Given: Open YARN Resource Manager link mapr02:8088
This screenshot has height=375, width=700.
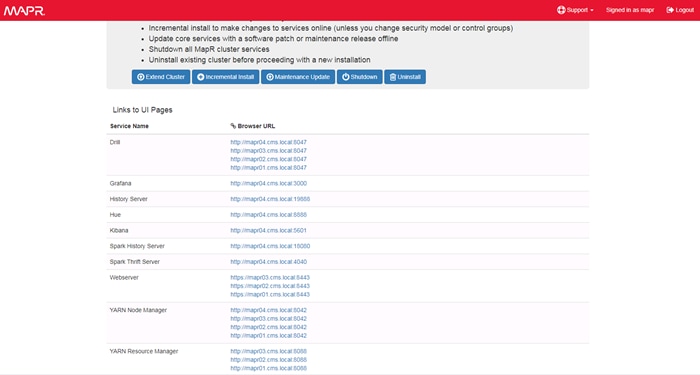Looking at the screenshot, I should [268, 360].
